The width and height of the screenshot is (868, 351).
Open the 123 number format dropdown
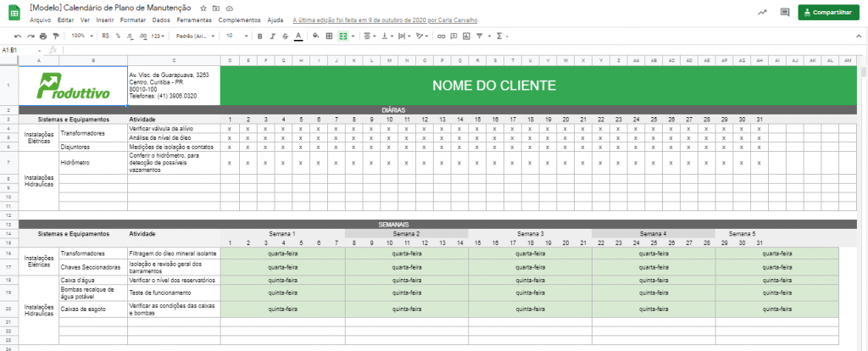159,36
